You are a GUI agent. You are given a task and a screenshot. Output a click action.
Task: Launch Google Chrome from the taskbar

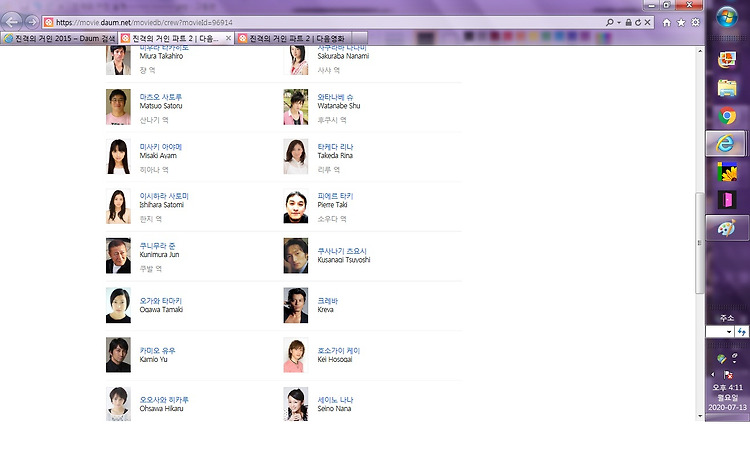[727, 116]
